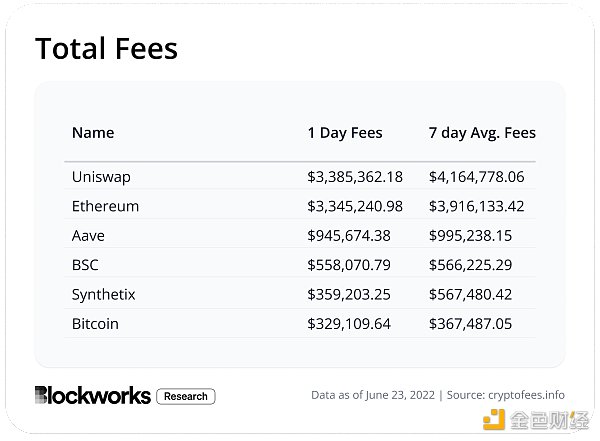Click the Synthetix row name
This screenshot has width=600, height=441.
pos(103,295)
